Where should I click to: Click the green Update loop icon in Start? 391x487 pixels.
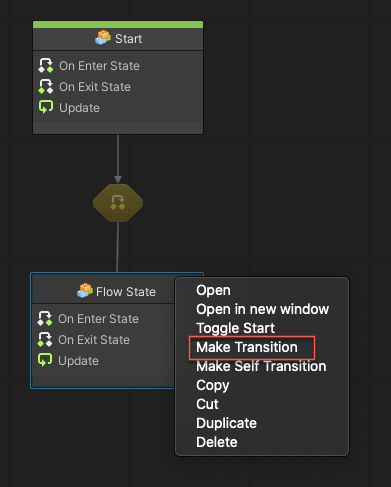pyautogui.click(x=46, y=107)
